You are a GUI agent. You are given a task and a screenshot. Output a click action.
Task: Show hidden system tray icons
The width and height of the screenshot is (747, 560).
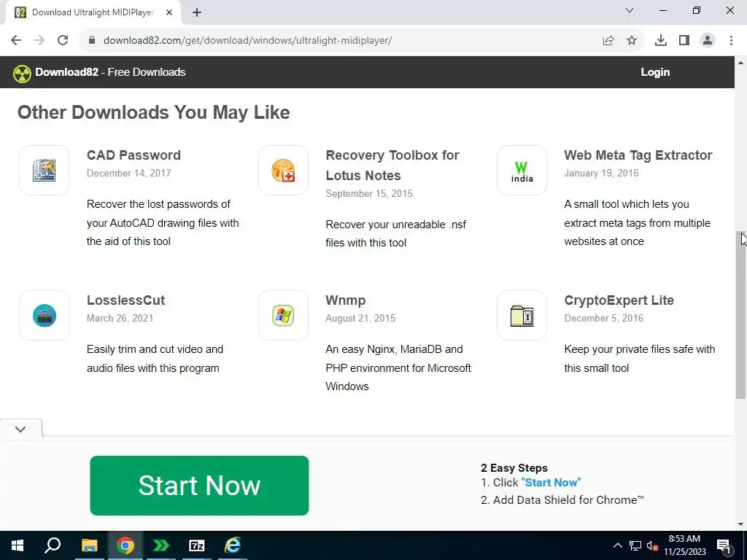tap(617, 545)
